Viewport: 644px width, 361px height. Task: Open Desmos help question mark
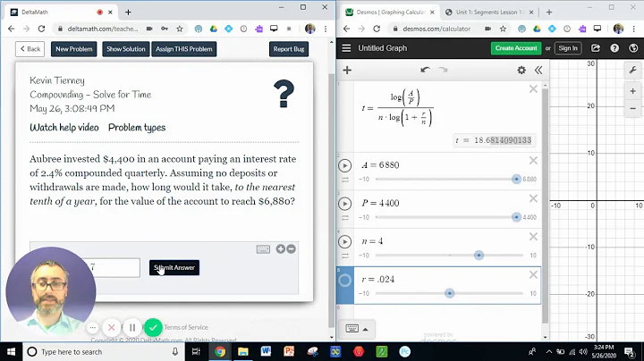click(x=614, y=48)
